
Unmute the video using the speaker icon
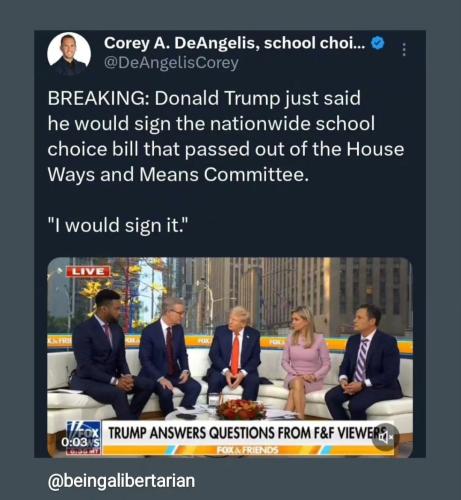click(x=384, y=439)
